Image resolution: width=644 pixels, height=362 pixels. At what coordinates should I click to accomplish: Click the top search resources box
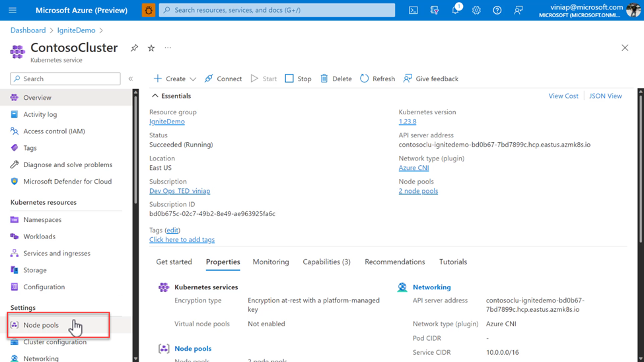pyautogui.click(x=277, y=10)
